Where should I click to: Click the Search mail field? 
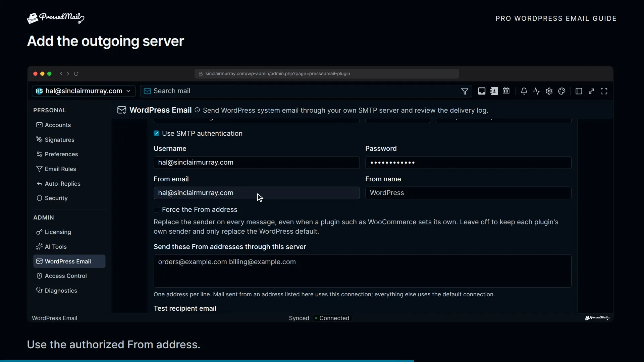[306, 91]
